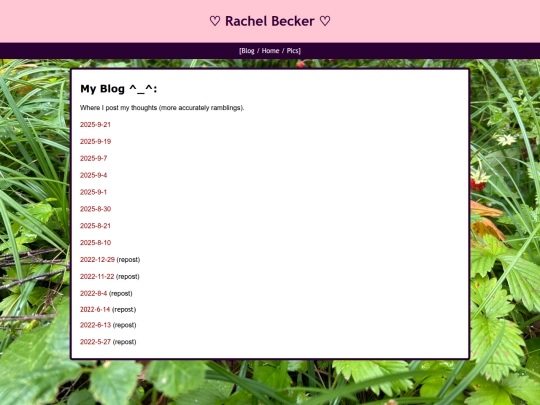The width and height of the screenshot is (540, 405).
Task: Open blog post dated 2025-9-21
Action: (95, 125)
